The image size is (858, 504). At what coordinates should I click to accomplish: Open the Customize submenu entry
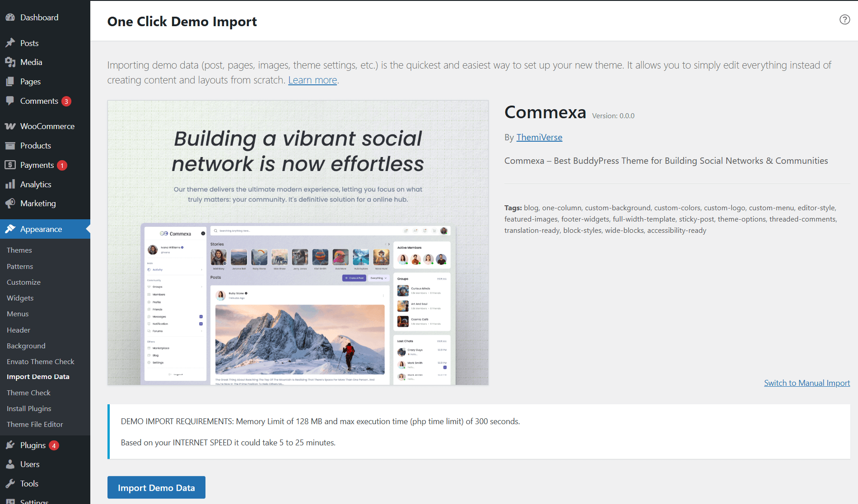click(x=23, y=282)
